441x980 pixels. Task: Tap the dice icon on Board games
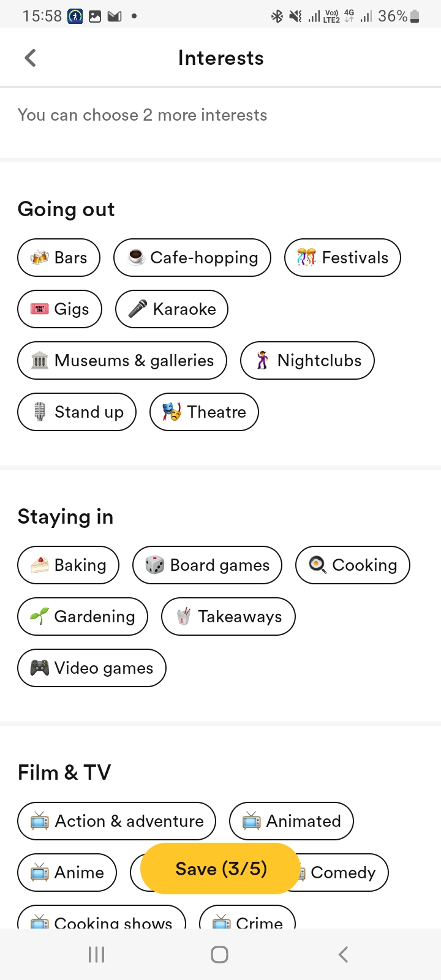pos(155,565)
